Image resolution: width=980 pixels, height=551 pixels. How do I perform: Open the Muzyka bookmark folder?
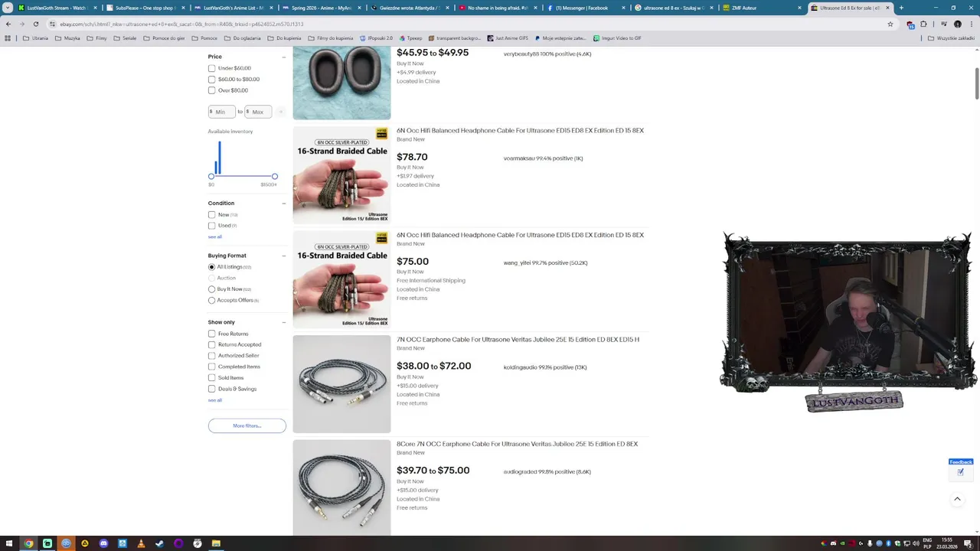click(x=67, y=37)
